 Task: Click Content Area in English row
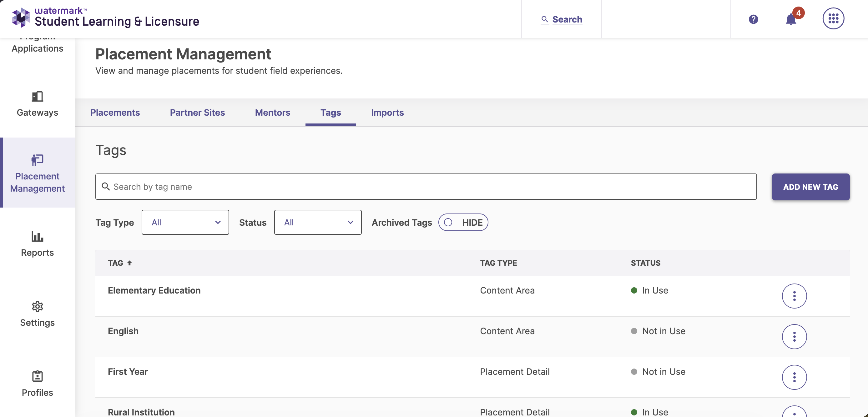click(507, 331)
